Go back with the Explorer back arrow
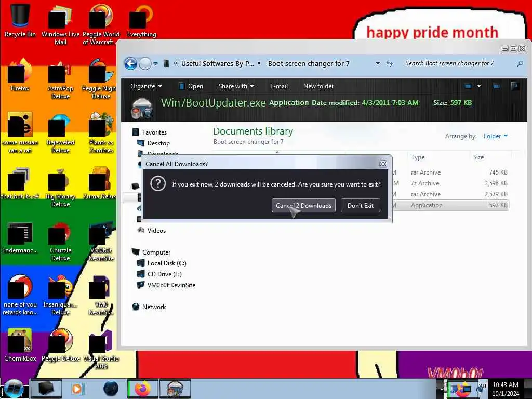Image resolution: width=532 pixels, height=399 pixels. coord(130,63)
